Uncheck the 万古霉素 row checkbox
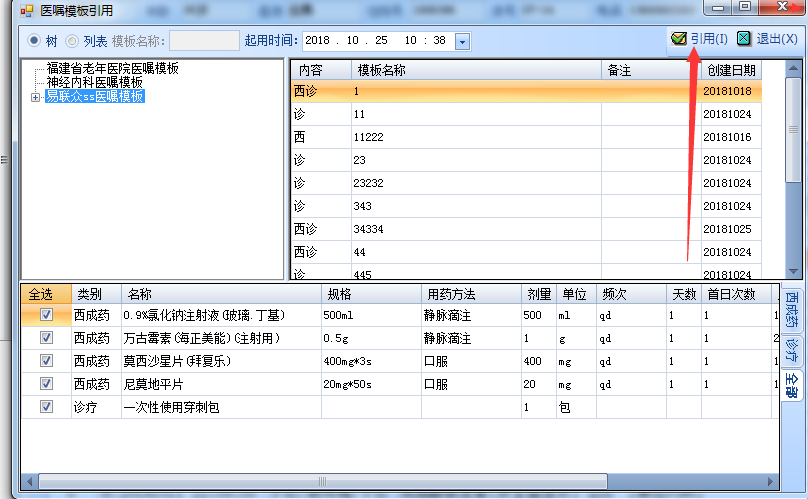Screen dimensions: 808x499 click(46, 338)
